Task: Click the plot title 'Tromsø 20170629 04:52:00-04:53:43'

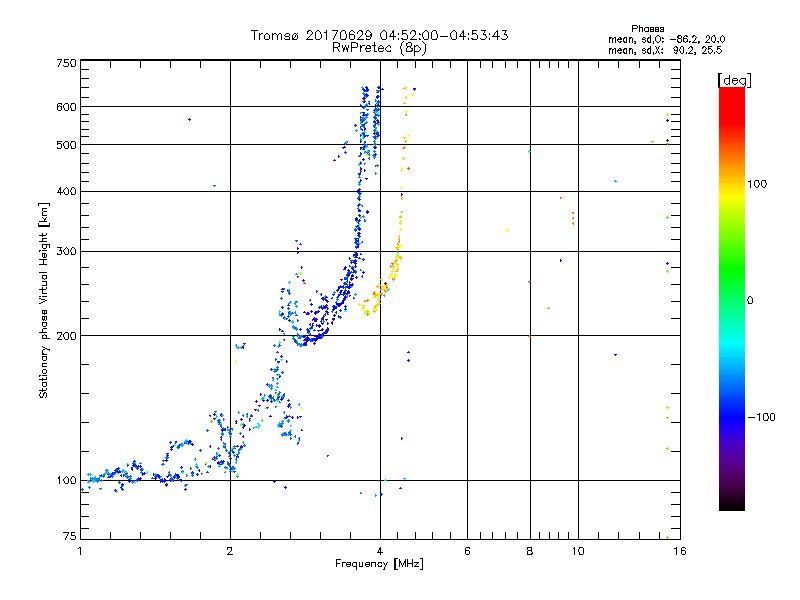Action: (379, 35)
